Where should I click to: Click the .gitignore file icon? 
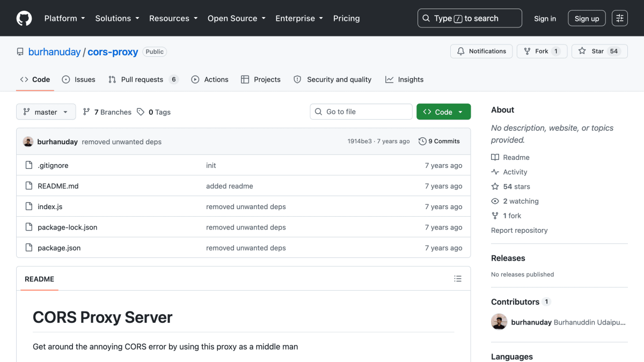click(x=29, y=165)
